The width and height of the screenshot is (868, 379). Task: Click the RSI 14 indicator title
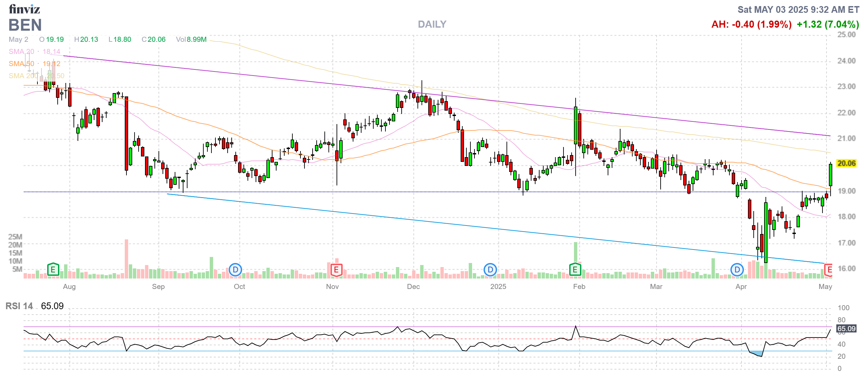click(x=19, y=306)
